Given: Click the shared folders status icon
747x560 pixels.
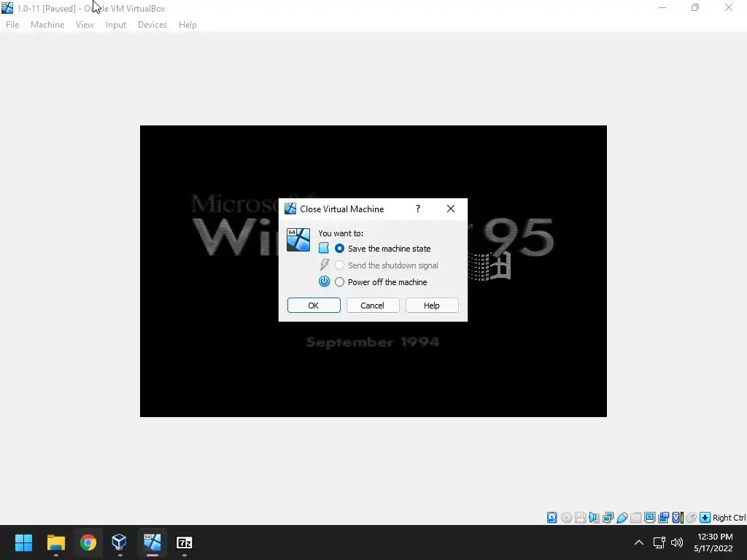Looking at the screenshot, I should [x=635, y=518].
